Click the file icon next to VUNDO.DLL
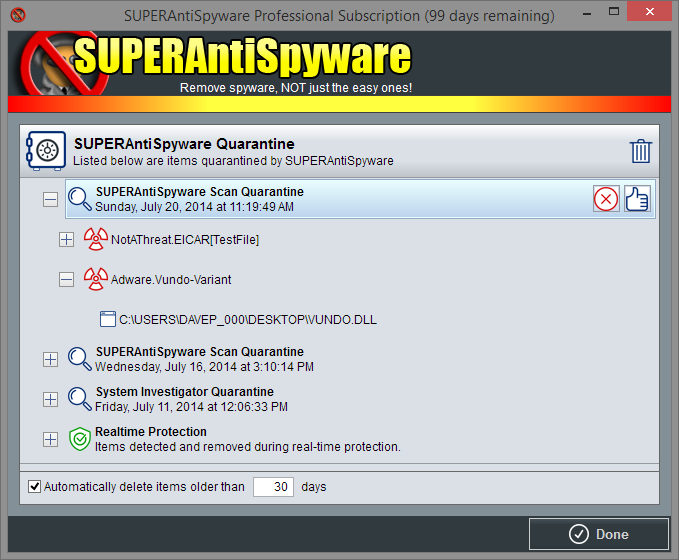Screen dimensions: 679x560 click(108, 320)
